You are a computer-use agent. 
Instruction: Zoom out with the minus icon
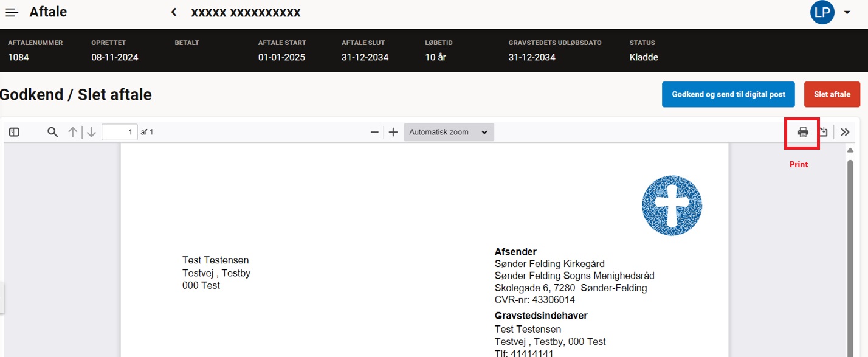coord(374,132)
